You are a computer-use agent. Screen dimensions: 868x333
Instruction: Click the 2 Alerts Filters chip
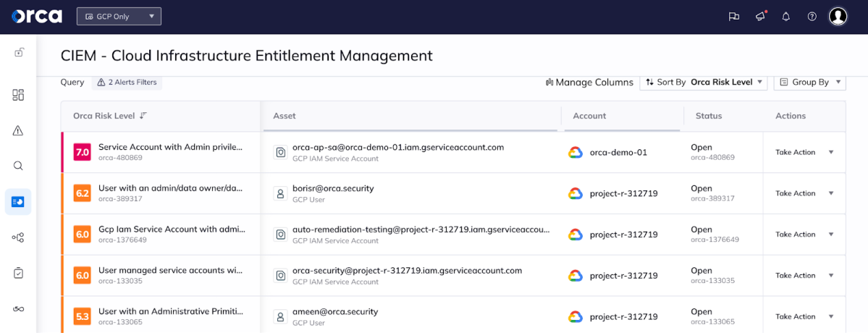click(x=127, y=83)
